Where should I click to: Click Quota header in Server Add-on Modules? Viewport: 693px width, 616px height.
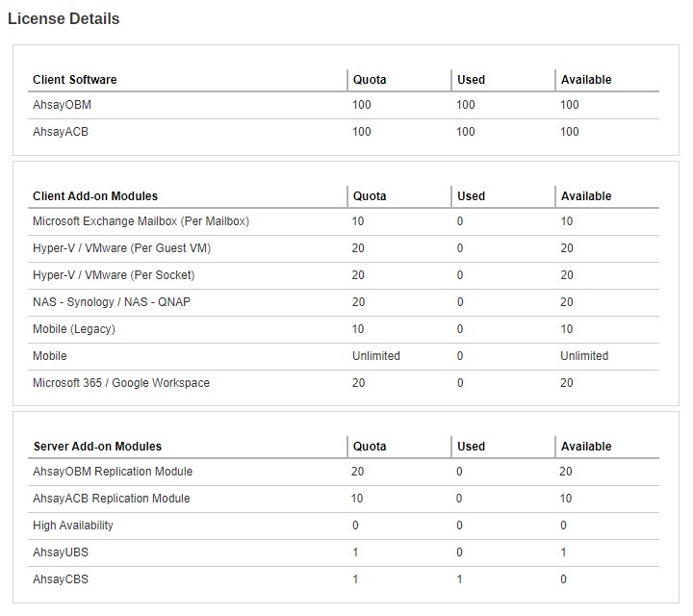pyautogui.click(x=370, y=447)
